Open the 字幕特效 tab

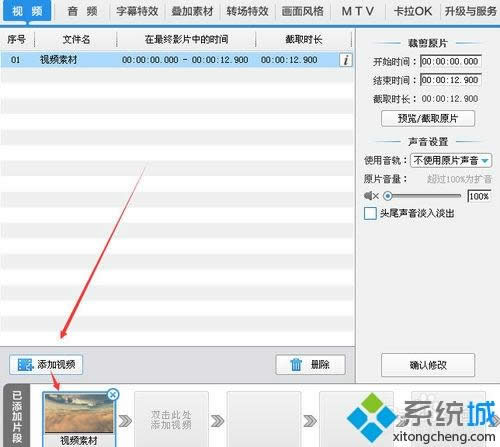tap(137, 11)
